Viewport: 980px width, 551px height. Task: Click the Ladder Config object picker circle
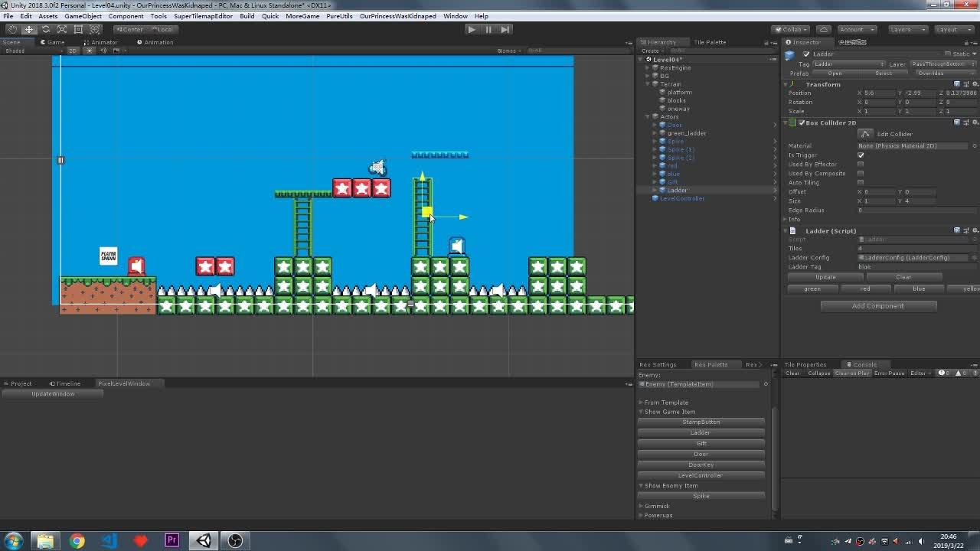975,258
